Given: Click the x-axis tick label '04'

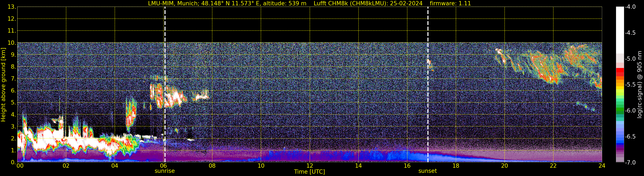Looking at the screenshot, I should coord(114,166).
